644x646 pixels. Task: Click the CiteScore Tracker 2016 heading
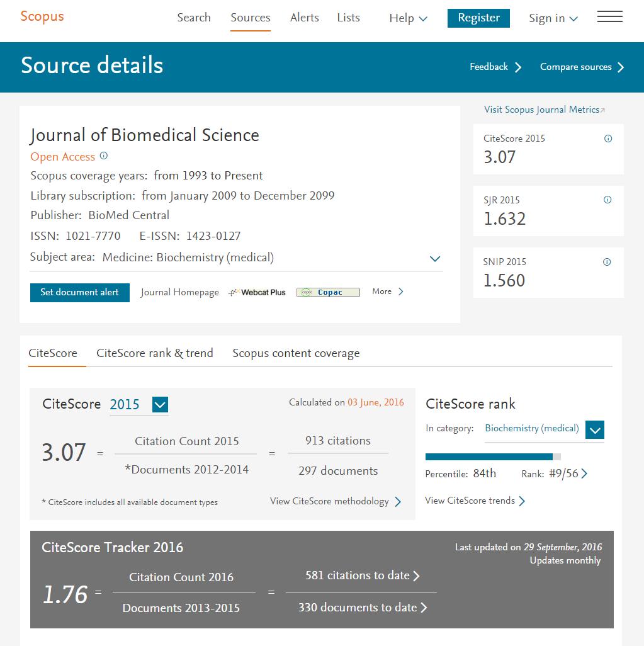point(113,547)
